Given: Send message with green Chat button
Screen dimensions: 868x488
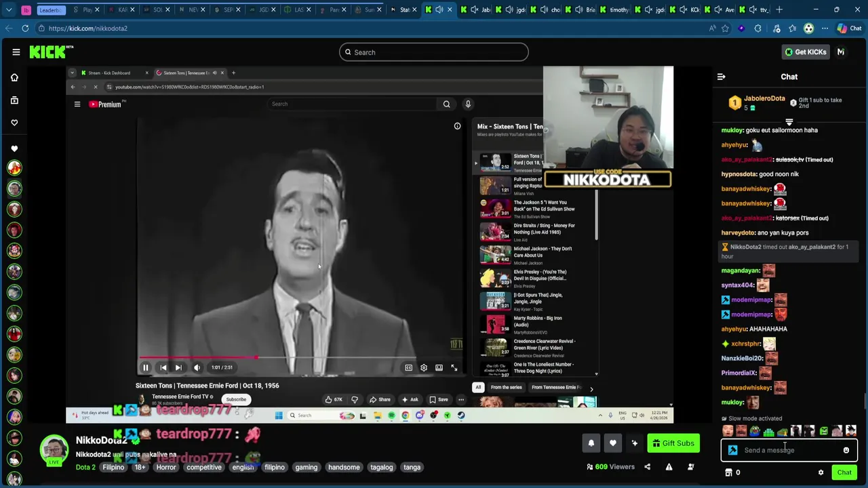Looking at the screenshot, I should pyautogui.click(x=844, y=472).
